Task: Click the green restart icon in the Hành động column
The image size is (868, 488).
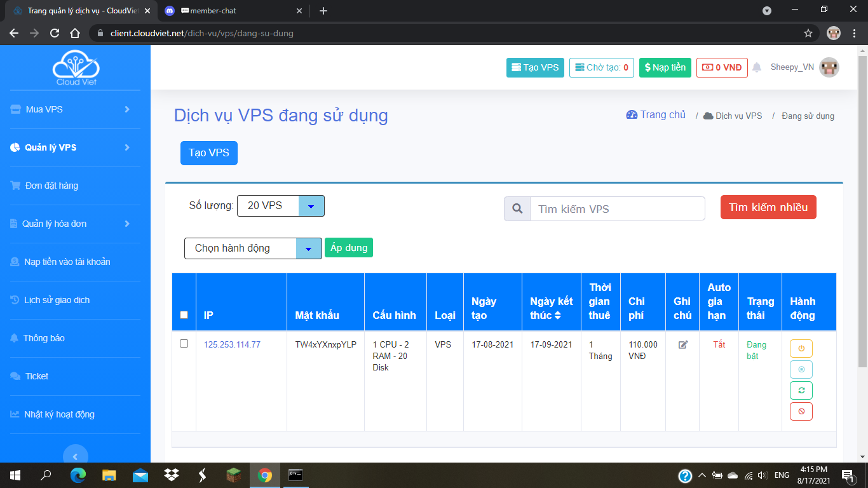Action: pos(801,390)
